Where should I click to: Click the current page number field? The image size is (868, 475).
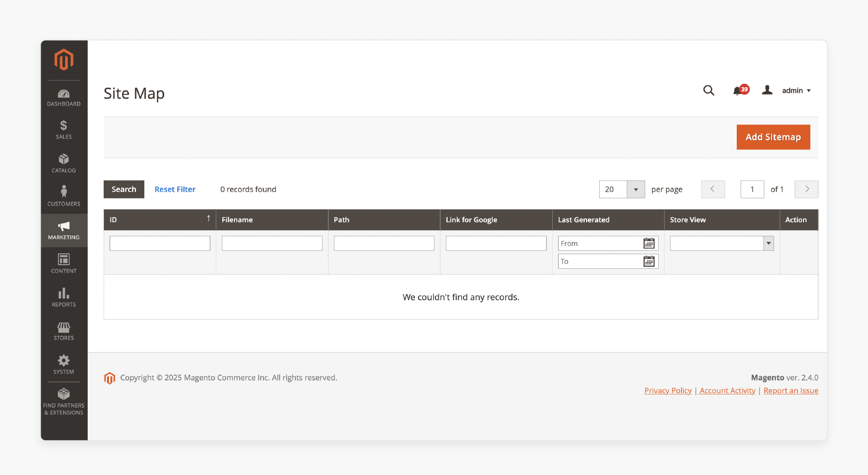pyautogui.click(x=752, y=189)
